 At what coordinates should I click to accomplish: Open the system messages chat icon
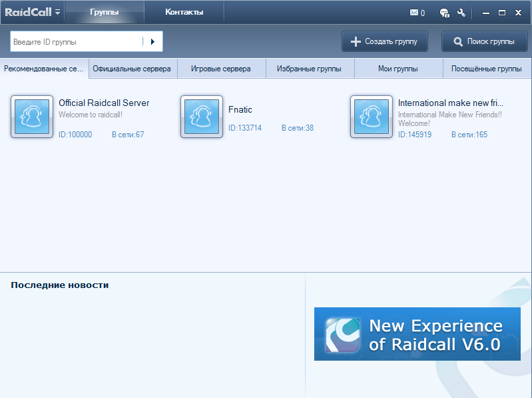445,13
